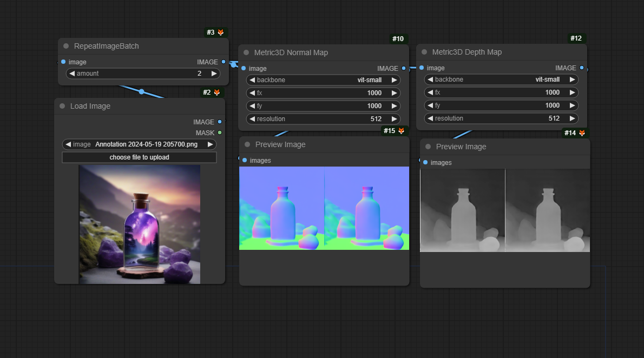Viewport: 644px width, 358px height.
Task: Increase the amount value in RepeatImageBatch
Action: (214, 74)
